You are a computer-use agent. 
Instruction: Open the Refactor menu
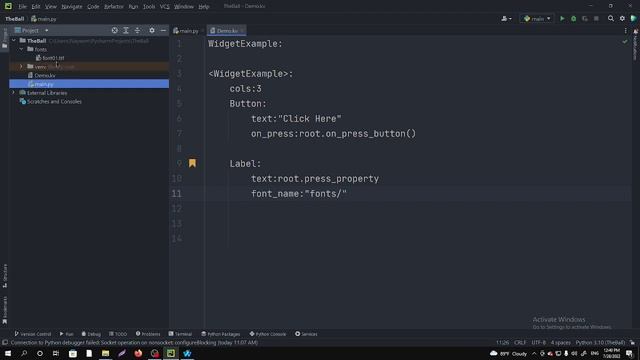point(113,7)
